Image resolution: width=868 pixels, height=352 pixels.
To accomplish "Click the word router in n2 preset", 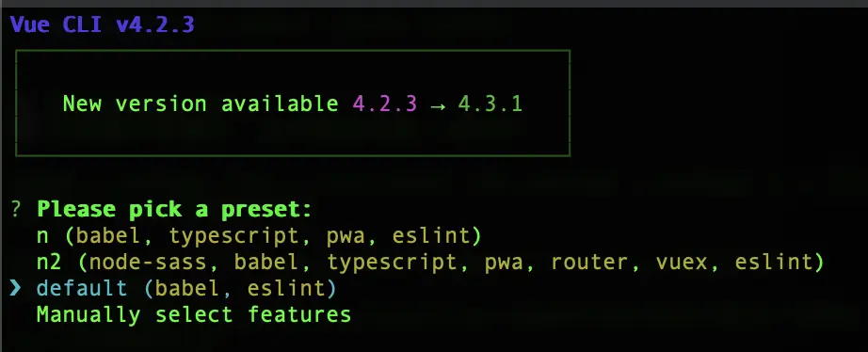I will [x=590, y=263].
